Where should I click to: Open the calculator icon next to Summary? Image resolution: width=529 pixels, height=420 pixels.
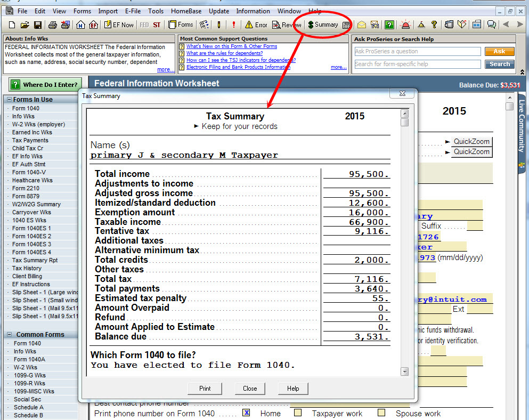(x=346, y=25)
